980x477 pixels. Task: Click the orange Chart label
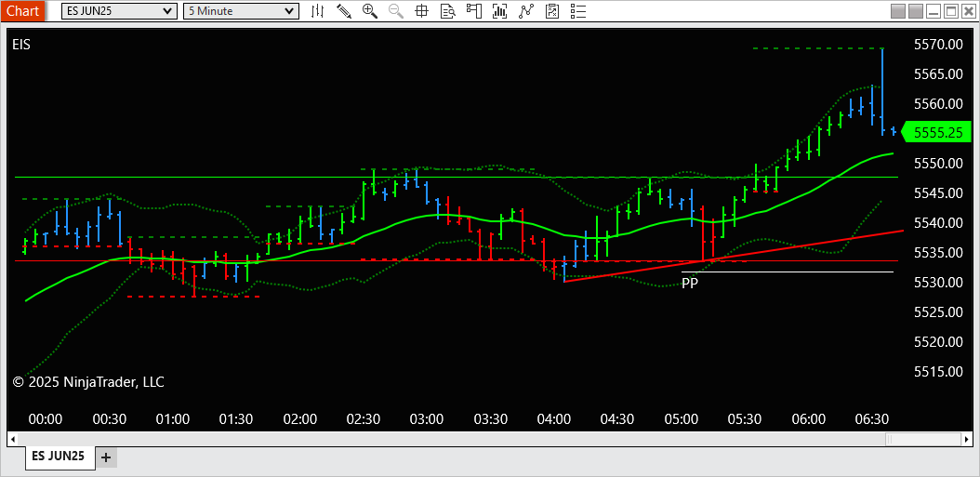point(22,10)
